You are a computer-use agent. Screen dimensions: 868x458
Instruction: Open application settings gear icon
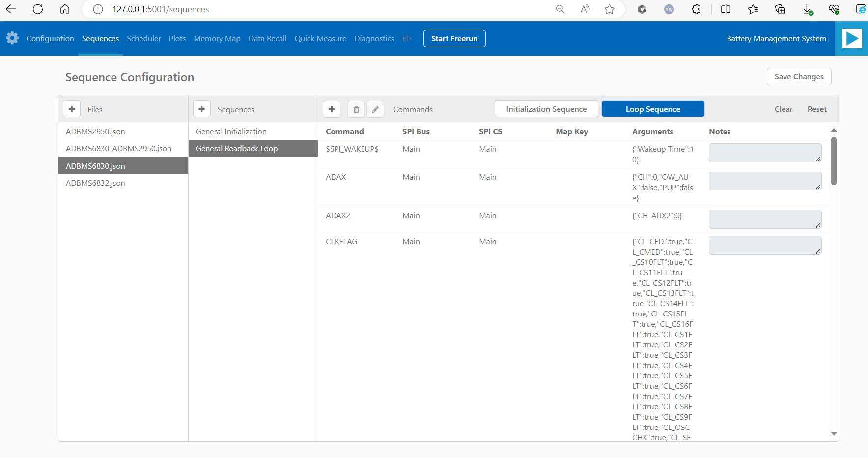pos(12,38)
